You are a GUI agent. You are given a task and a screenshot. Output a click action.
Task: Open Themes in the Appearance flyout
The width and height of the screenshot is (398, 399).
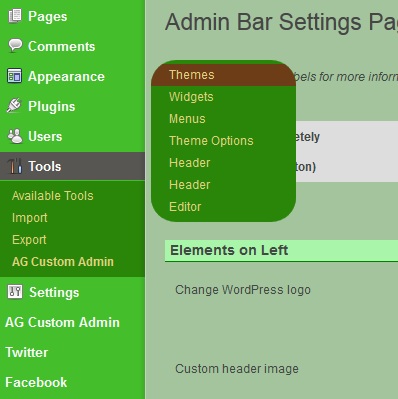point(191,75)
